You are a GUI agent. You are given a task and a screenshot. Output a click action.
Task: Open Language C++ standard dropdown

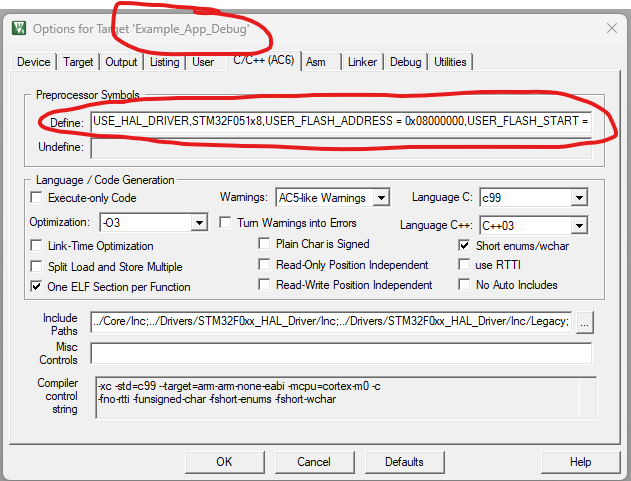[x=579, y=226]
